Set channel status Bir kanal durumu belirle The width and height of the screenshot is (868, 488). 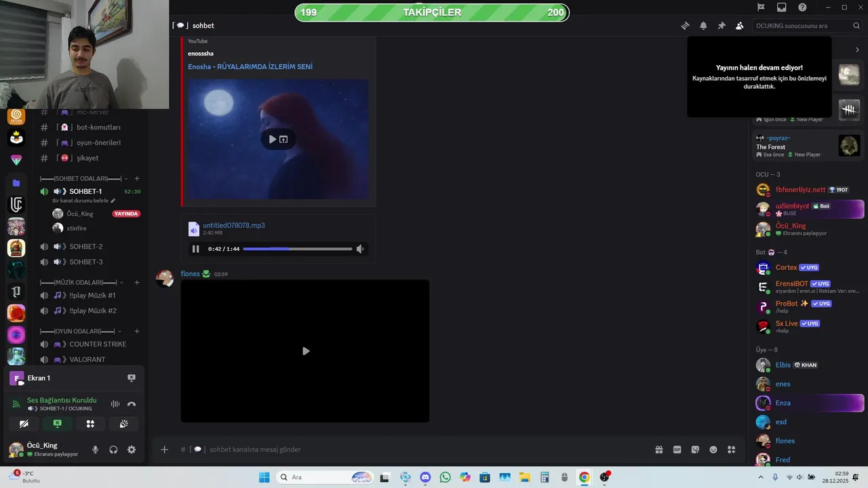(x=84, y=201)
